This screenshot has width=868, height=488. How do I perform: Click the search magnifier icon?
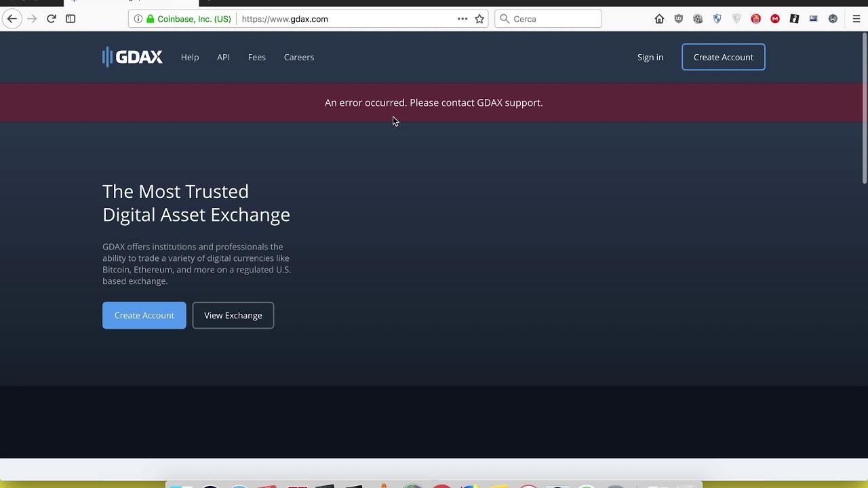point(505,19)
